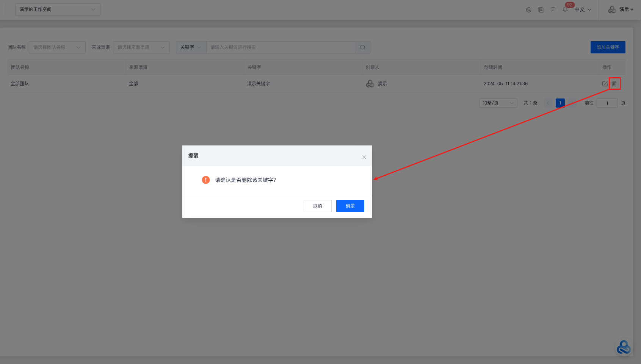The image size is (641, 364).
Task: Click the edit pencil icon for 演示关键字
Action: pos(605,84)
